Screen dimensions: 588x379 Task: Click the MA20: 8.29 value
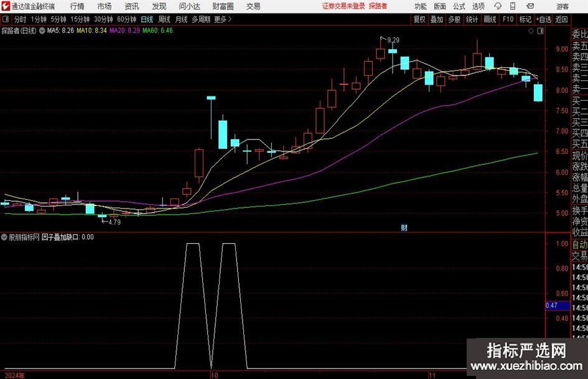point(124,30)
